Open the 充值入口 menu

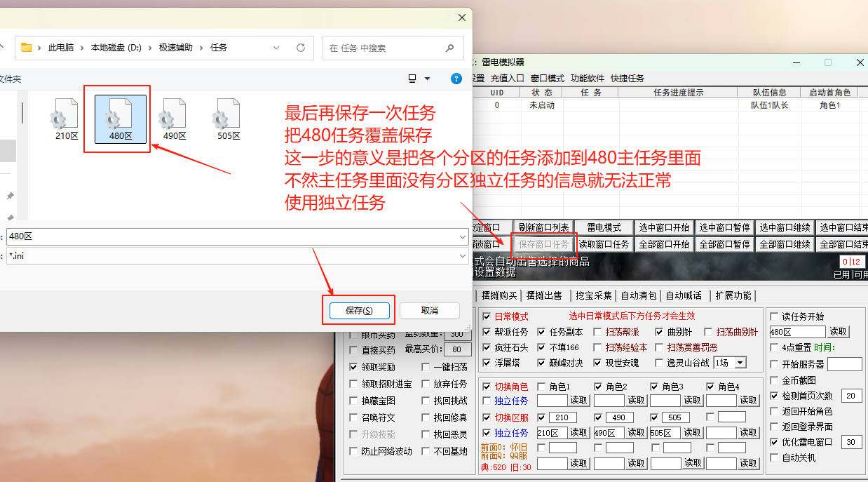pyautogui.click(x=507, y=79)
